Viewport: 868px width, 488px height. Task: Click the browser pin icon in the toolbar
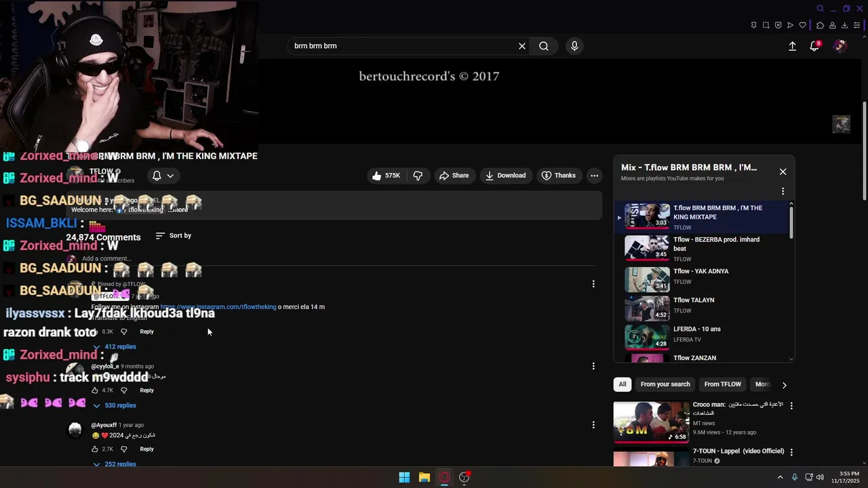[753, 25]
